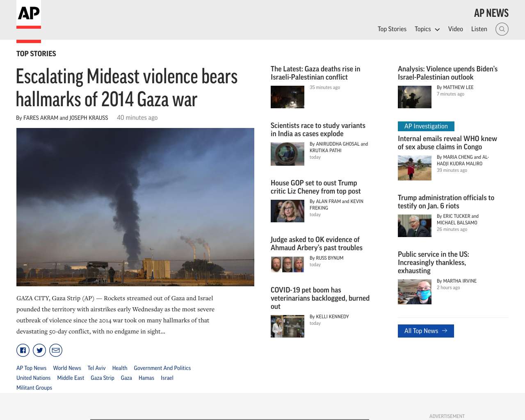Open Public service in the US headline
This screenshot has width=525, height=420.
[x=434, y=262]
